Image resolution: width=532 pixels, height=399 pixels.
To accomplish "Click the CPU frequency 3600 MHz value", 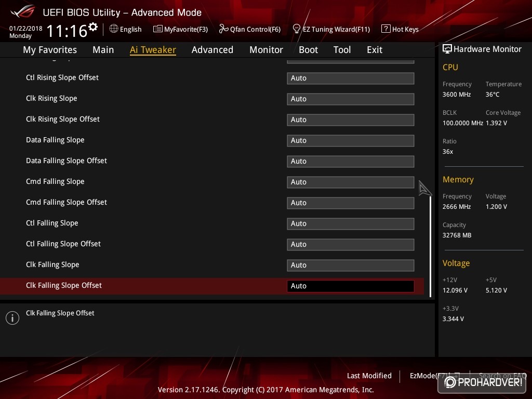I will pos(457,95).
